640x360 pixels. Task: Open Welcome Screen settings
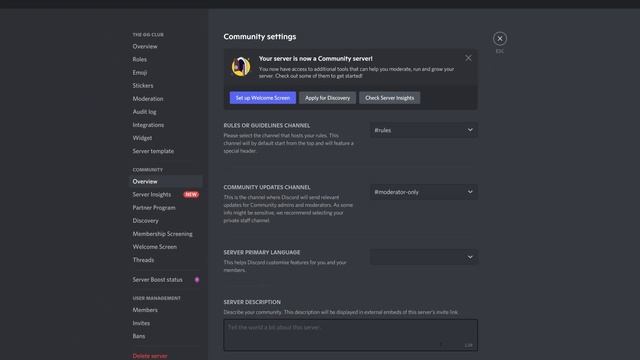[155, 247]
